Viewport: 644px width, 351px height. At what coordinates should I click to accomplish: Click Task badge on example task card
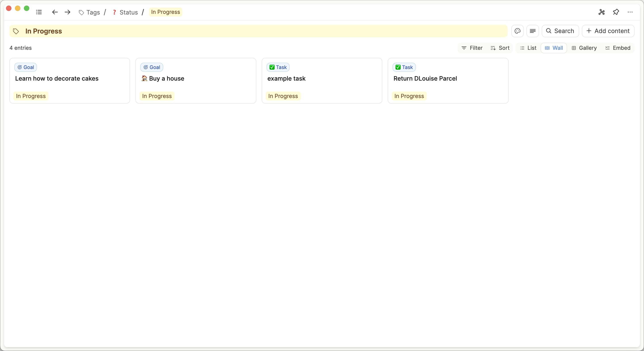tap(278, 67)
